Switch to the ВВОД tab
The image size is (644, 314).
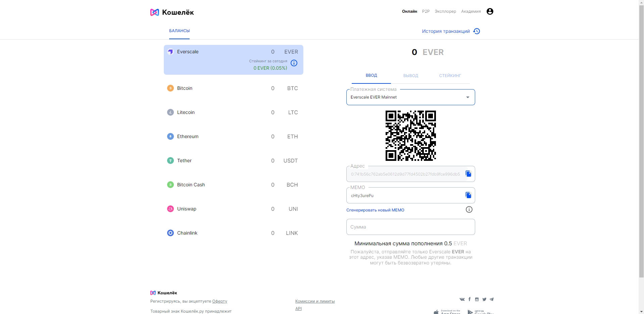click(371, 75)
